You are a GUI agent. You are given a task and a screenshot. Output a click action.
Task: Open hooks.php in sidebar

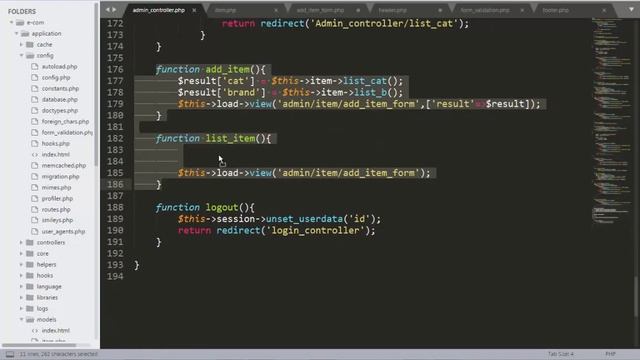coord(56,144)
